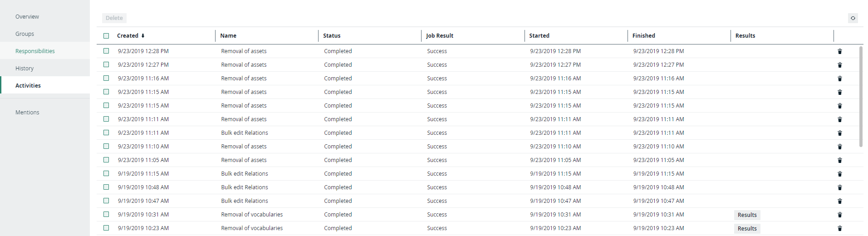This screenshot has width=868, height=236.
Task: Click trash icon for 9/23/2019 11:16 AM row
Action: (839, 79)
